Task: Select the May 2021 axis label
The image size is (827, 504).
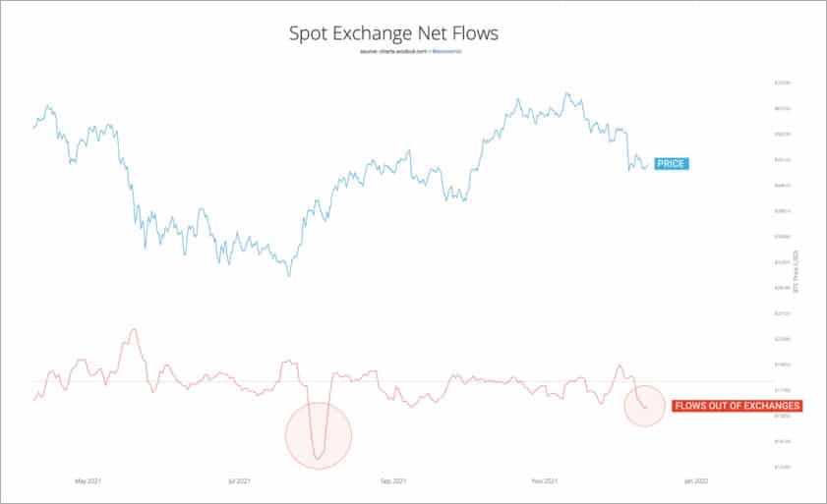Action: tap(89, 480)
